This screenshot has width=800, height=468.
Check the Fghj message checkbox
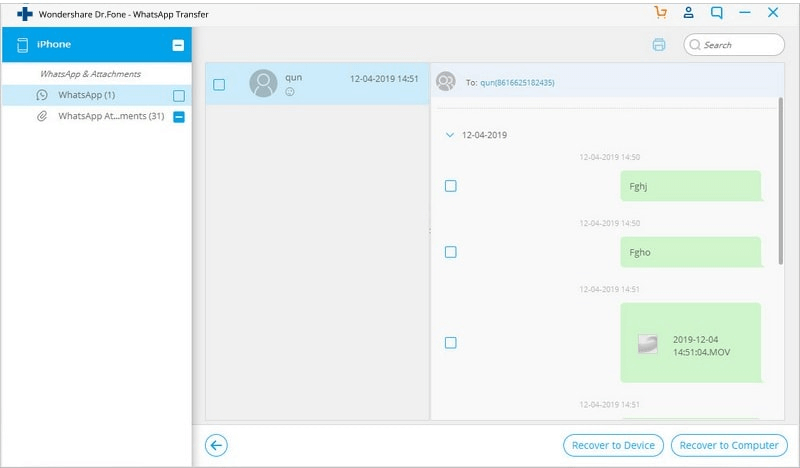pos(451,186)
